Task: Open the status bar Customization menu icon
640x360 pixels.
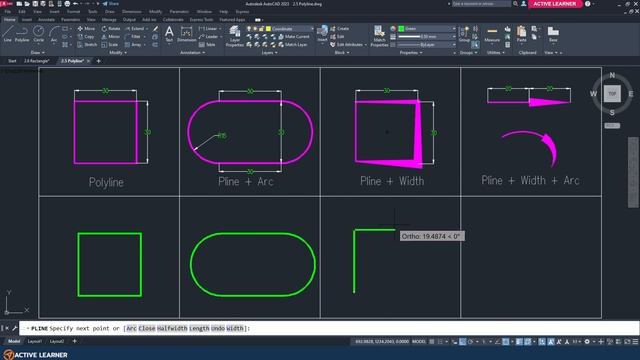Action: coord(635,342)
